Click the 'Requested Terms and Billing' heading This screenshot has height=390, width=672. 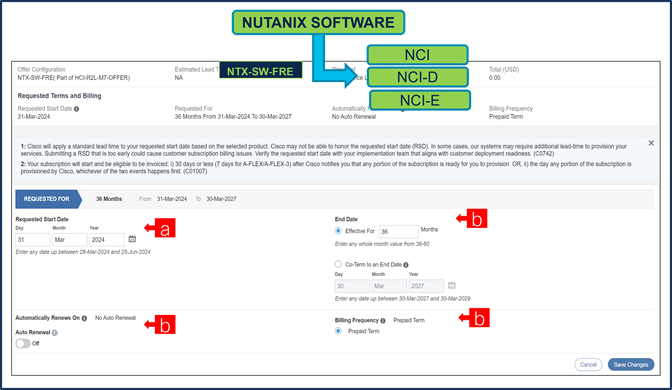[x=60, y=96]
